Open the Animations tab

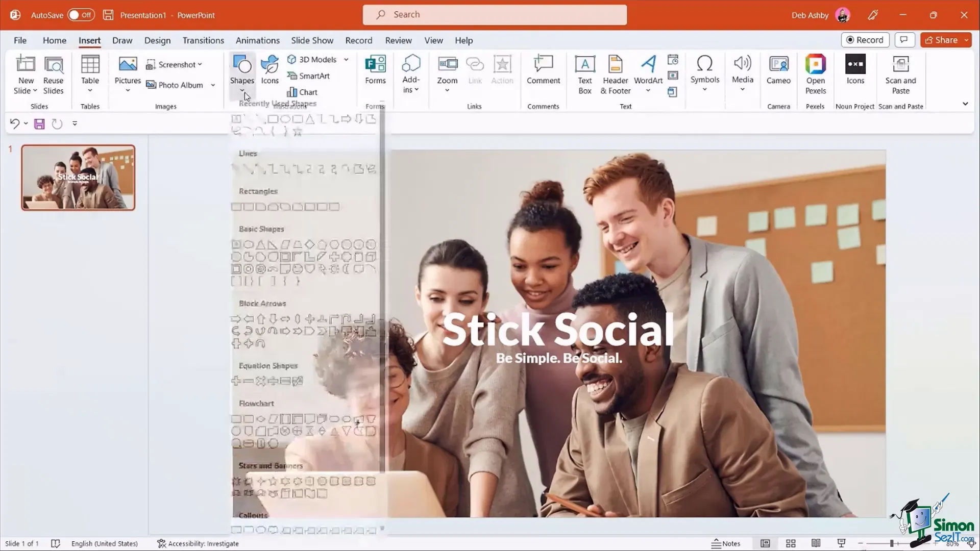pyautogui.click(x=257, y=40)
